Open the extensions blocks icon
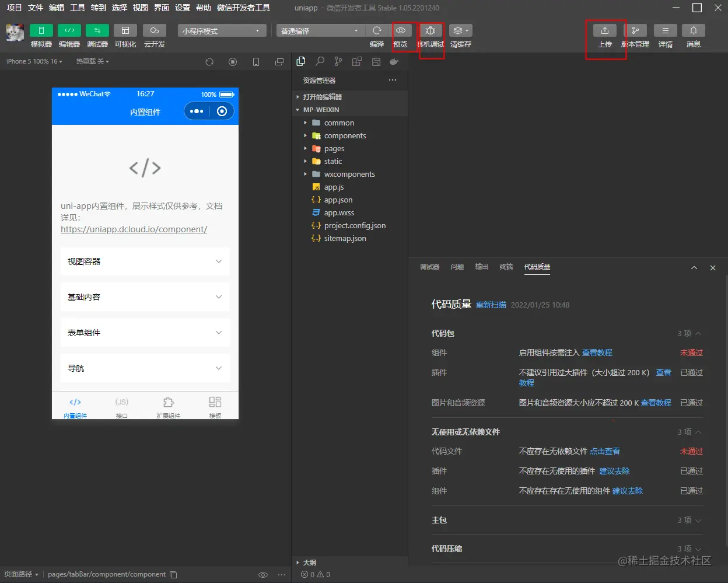This screenshot has height=583, width=728. [x=357, y=61]
